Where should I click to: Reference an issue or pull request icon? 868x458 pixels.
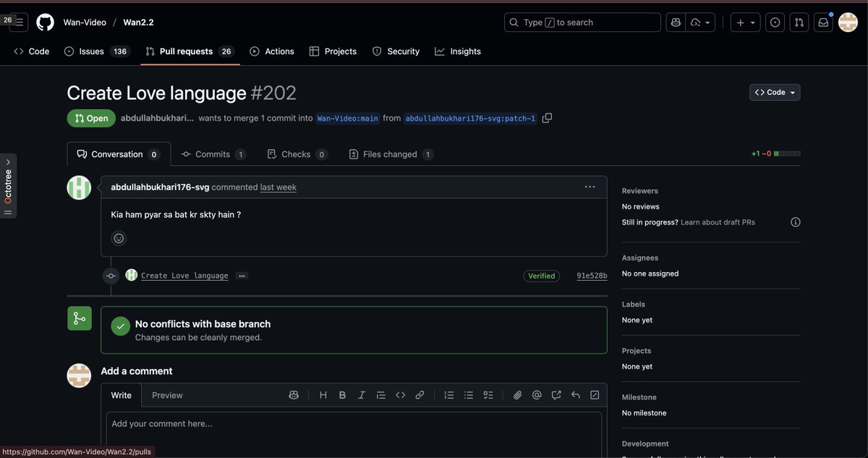(556, 395)
